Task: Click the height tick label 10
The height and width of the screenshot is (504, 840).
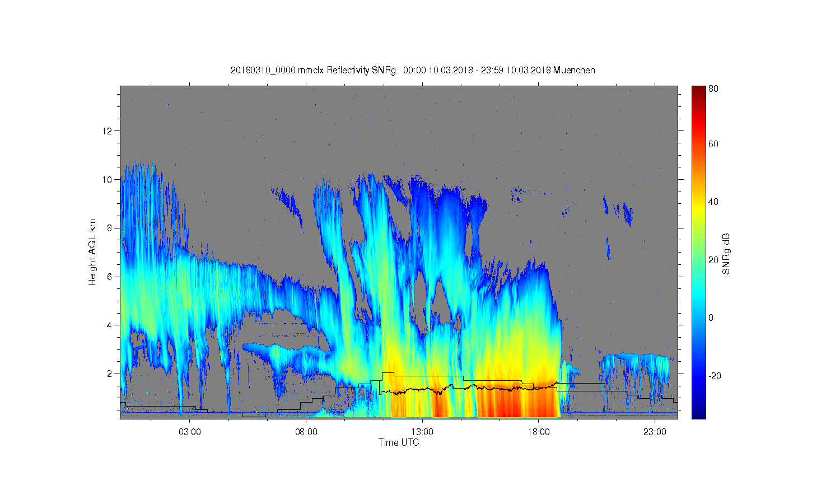Action: pos(109,180)
